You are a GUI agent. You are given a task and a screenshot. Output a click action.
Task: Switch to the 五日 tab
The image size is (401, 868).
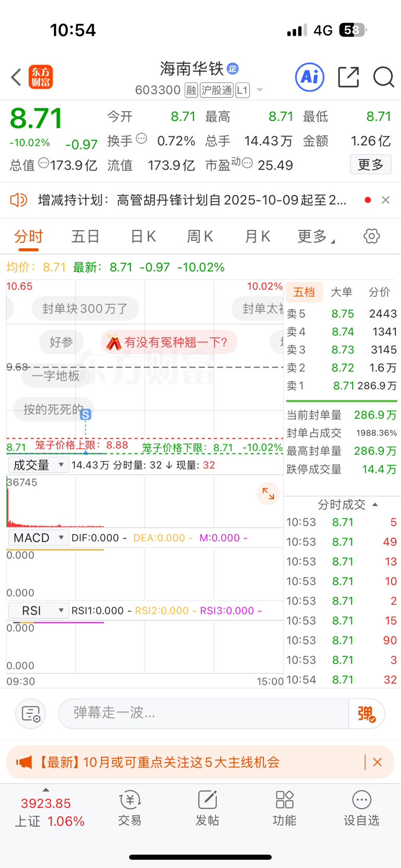coord(86,237)
